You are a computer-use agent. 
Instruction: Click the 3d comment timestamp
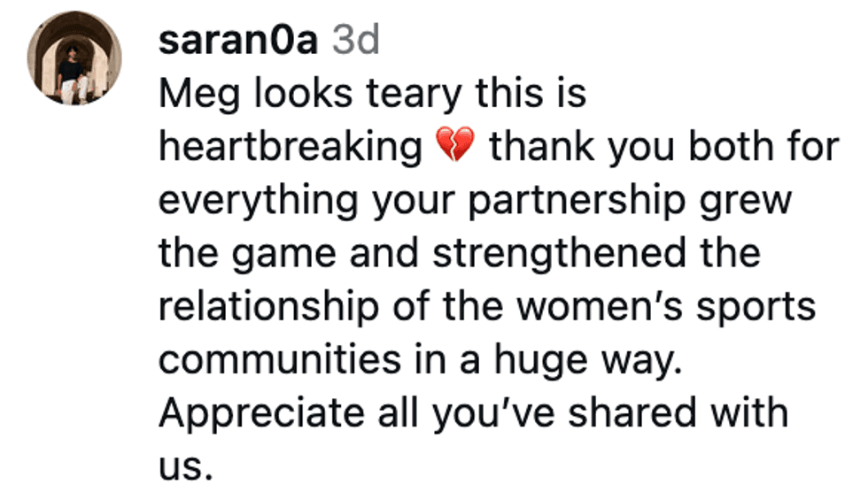coord(355,40)
